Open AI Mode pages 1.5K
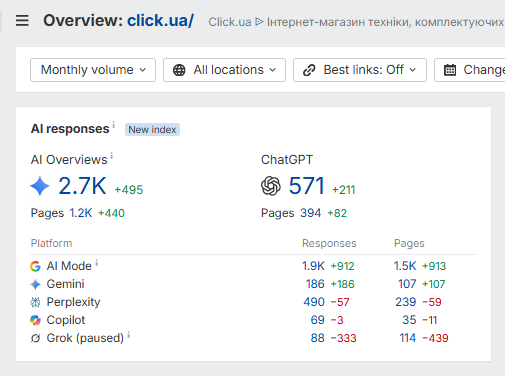The width and height of the screenshot is (505, 376). tap(405, 266)
